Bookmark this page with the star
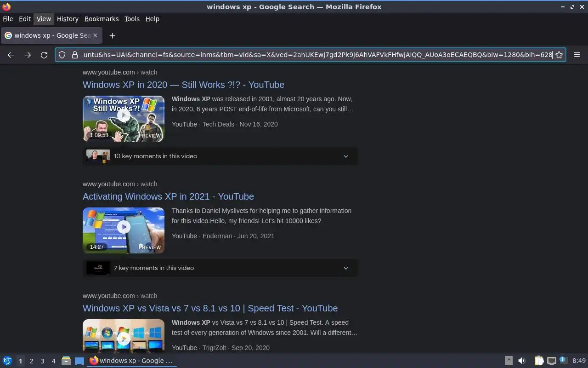This screenshot has height=368, width=588. (559, 55)
